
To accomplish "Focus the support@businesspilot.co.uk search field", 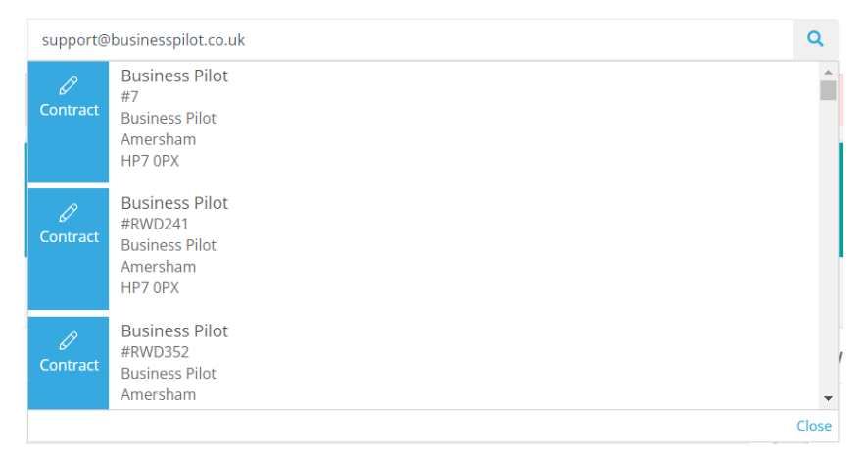I will [x=410, y=40].
